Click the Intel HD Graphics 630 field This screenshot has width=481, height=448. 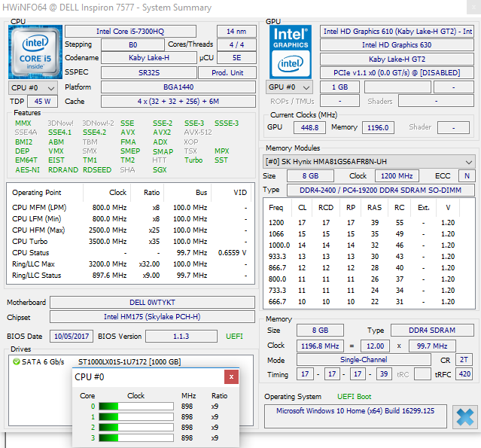click(x=397, y=45)
